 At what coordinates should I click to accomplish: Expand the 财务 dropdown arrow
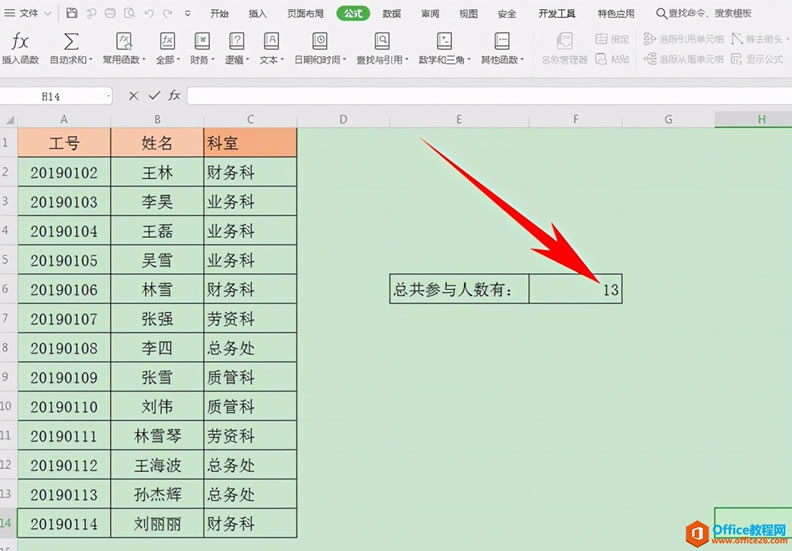pos(213,60)
